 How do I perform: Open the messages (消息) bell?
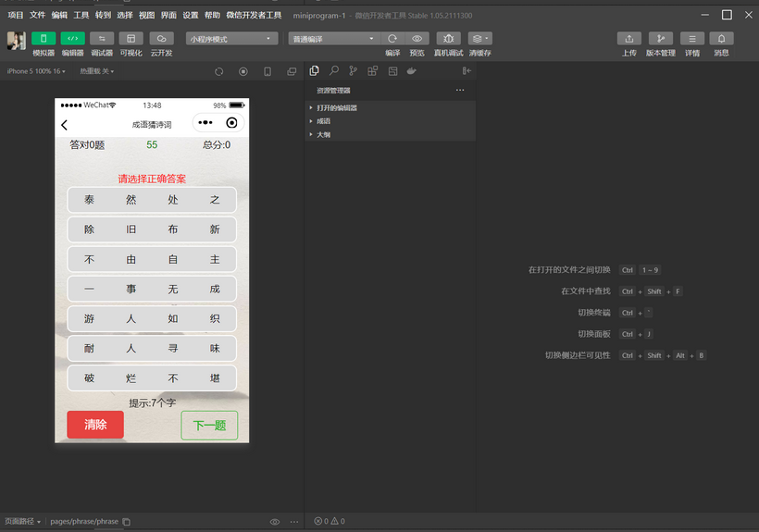721,38
